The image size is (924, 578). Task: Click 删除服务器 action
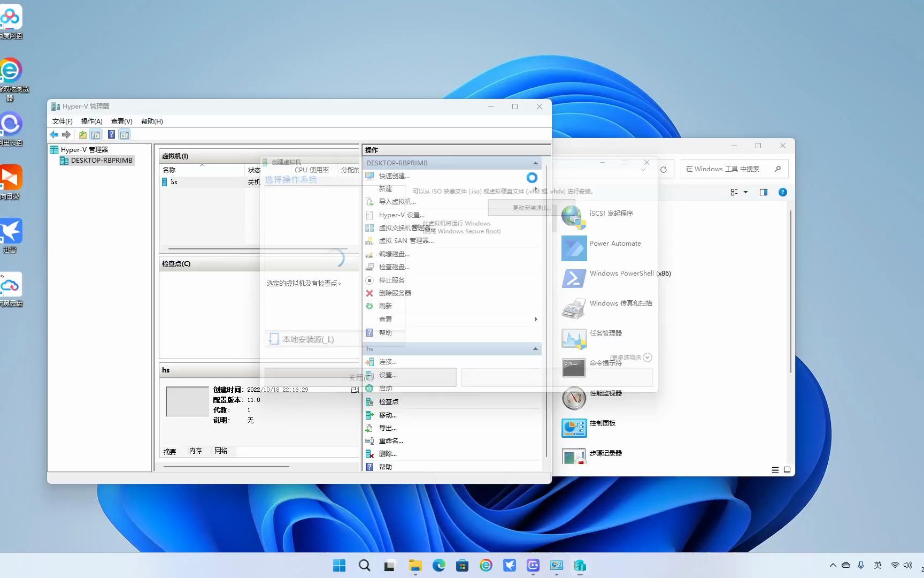coord(395,293)
